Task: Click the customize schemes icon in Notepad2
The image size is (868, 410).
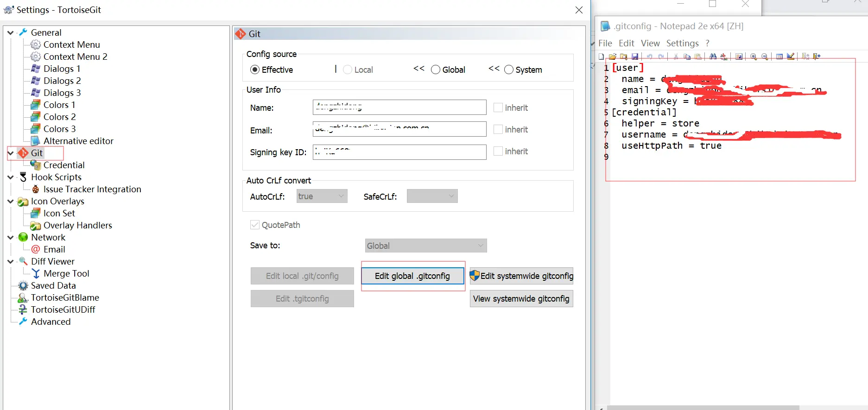Action: tap(791, 57)
